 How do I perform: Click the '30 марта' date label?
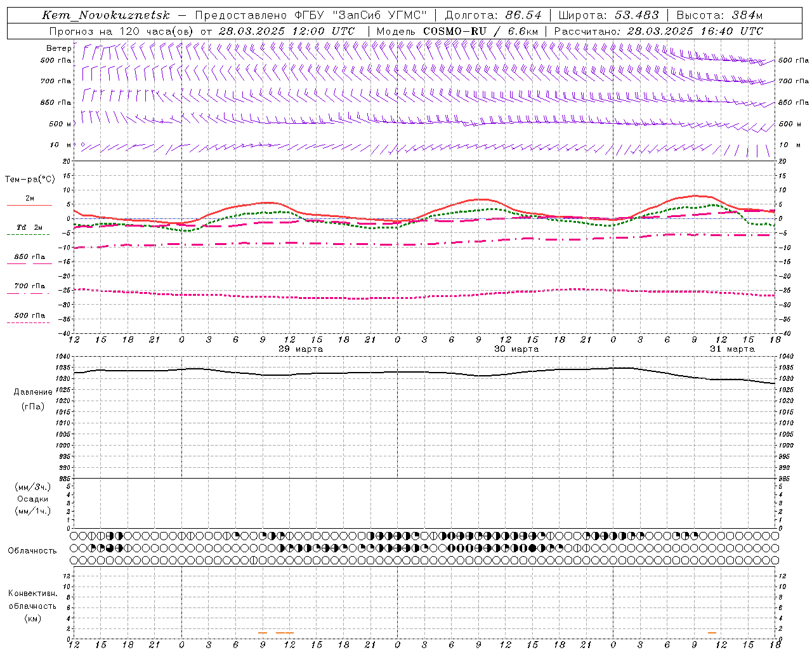[516, 349]
